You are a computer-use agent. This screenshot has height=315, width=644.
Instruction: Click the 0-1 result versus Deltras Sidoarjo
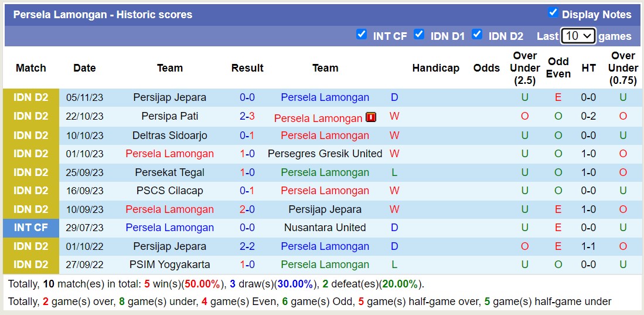click(247, 136)
